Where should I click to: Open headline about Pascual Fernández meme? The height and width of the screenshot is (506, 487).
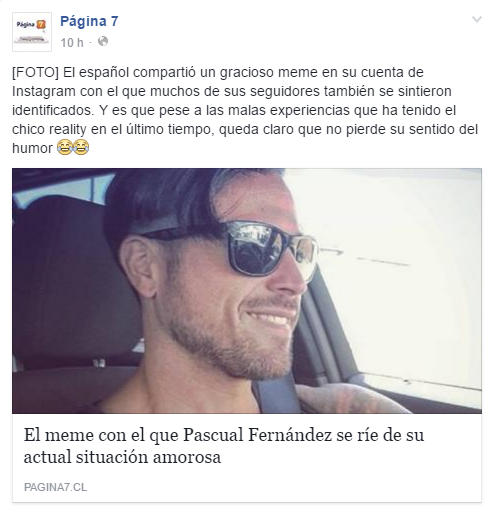click(x=223, y=446)
